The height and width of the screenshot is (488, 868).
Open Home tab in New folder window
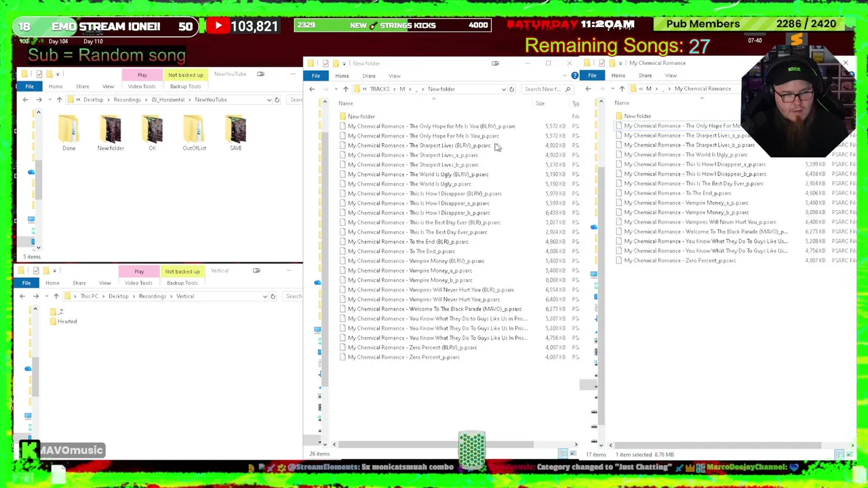point(342,75)
